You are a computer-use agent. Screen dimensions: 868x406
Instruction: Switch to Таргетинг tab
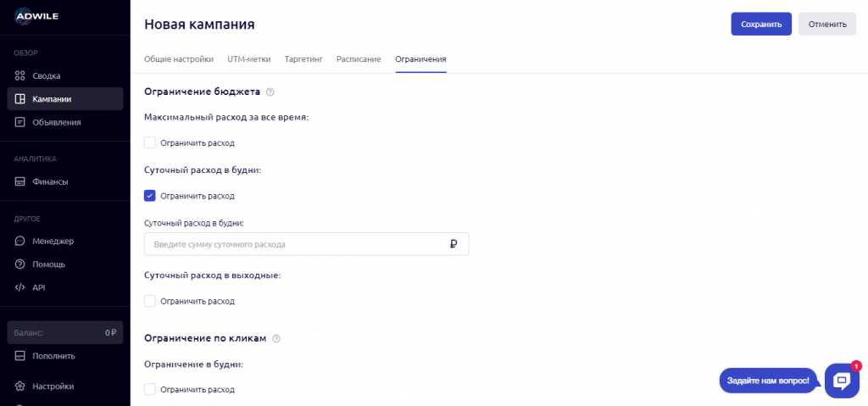coord(303,59)
